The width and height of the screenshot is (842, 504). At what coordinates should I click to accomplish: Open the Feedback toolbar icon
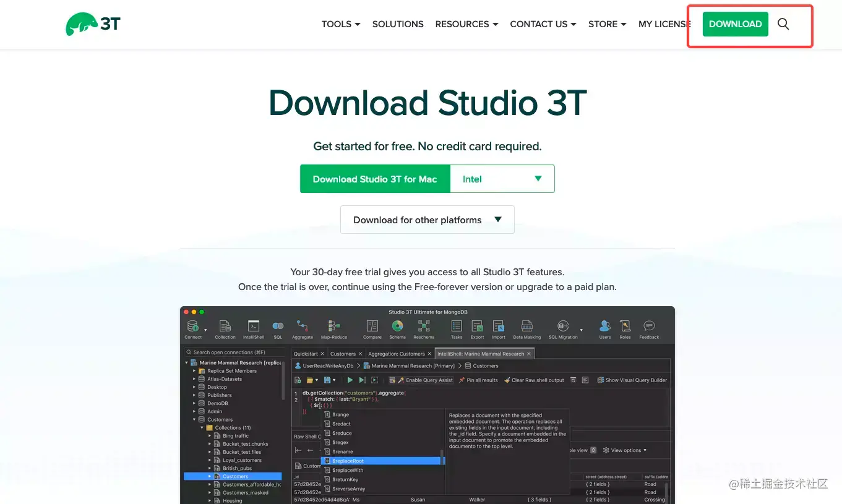(x=649, y=329)
